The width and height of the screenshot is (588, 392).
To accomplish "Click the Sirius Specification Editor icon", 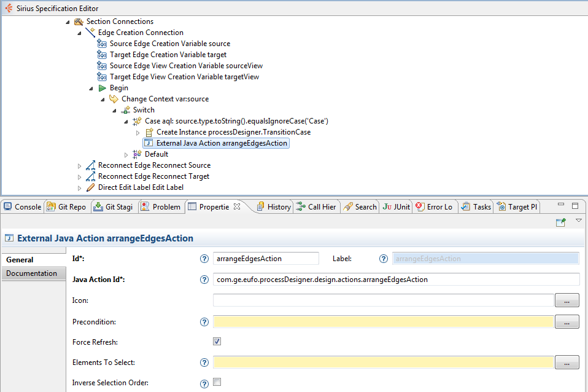I will pyautogui.click(x=9, y=8).
